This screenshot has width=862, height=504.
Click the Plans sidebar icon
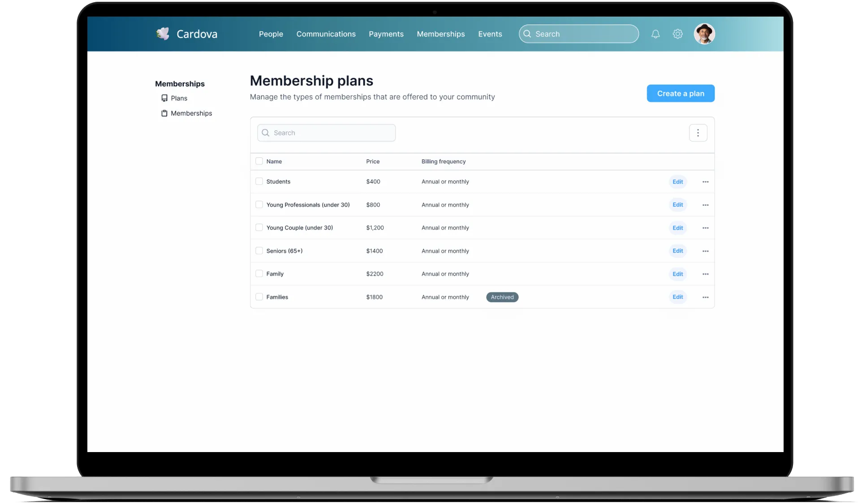[164, 98]
